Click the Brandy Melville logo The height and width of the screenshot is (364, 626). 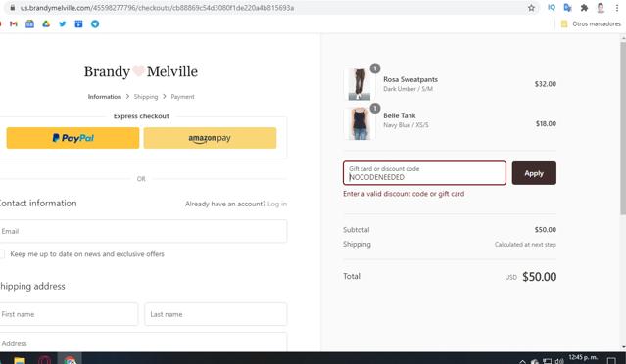pyautogui.click(x=141, y=71)
